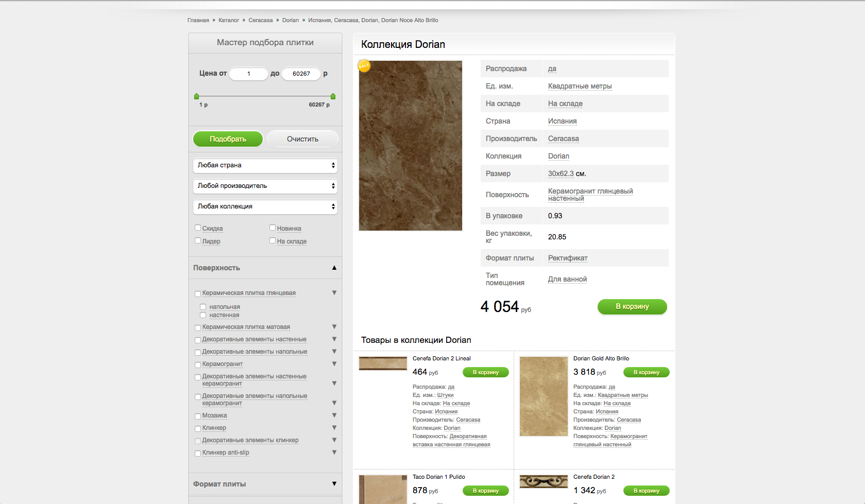Expand the Мозаика surface sub-options arrow

click(334, 415)
